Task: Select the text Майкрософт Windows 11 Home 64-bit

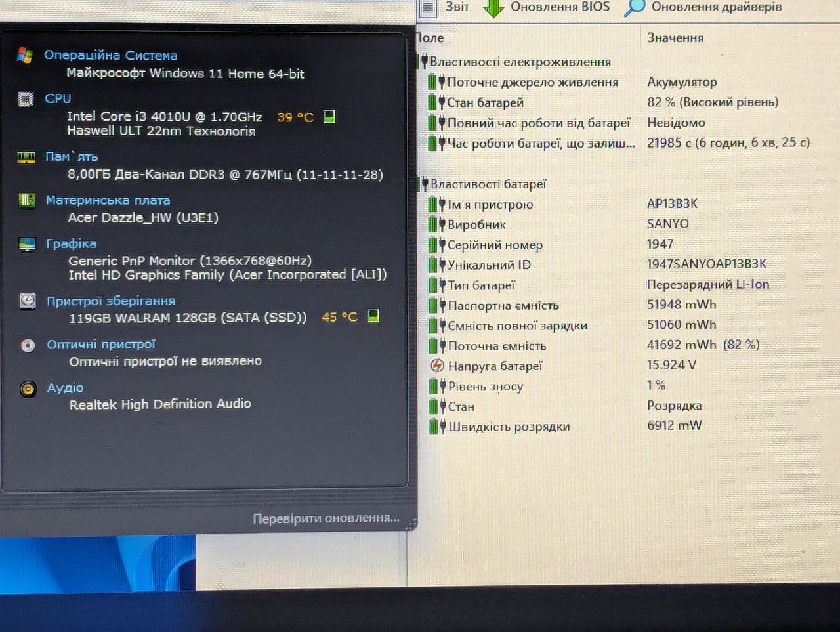Action: click(185, 74)
